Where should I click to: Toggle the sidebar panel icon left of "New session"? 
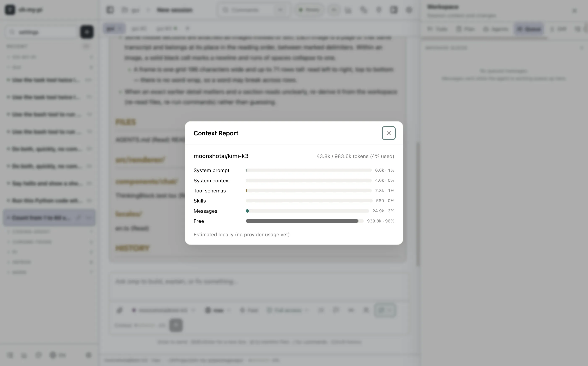(110, 10)
